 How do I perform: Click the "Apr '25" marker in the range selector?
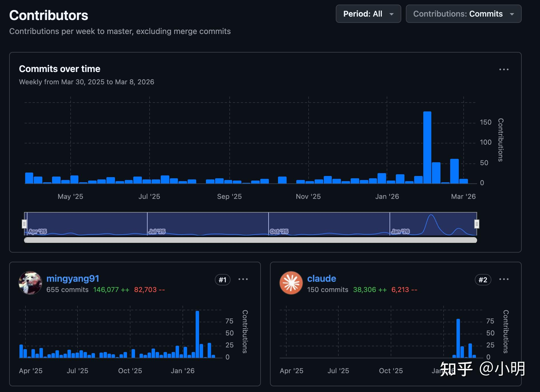coord(38,231)
